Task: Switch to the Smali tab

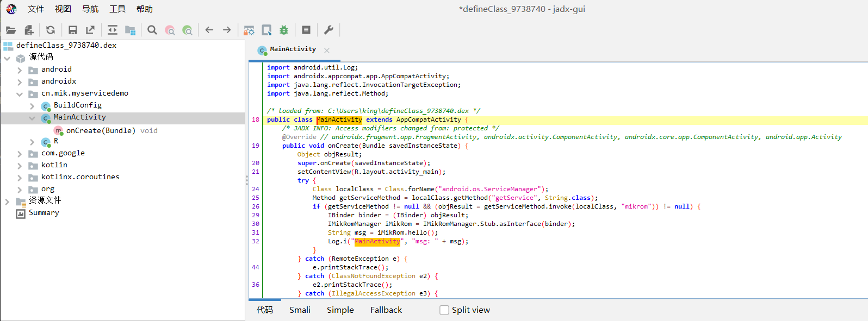Action: pos(300,310)
